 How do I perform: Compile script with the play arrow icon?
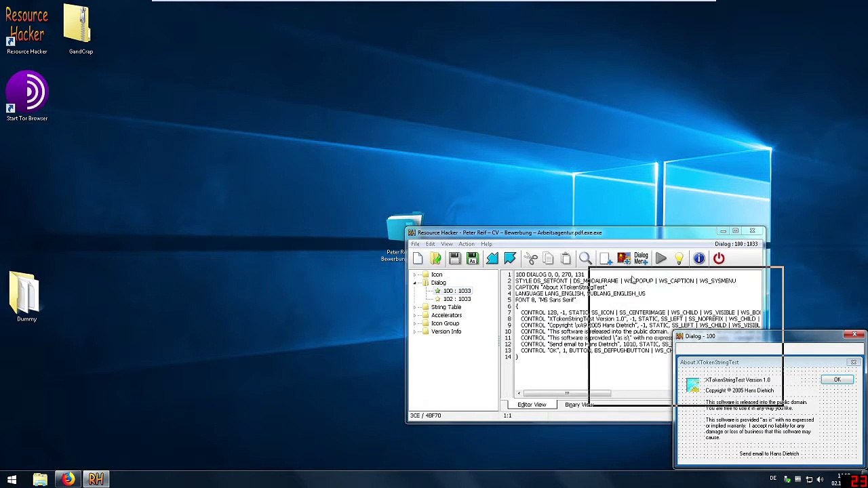[661, 258]
